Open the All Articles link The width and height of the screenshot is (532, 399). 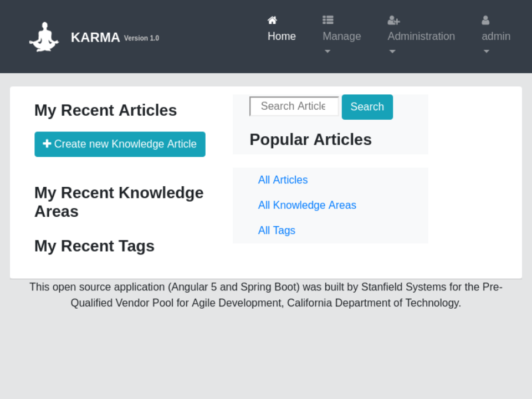(x=283, y=180)
